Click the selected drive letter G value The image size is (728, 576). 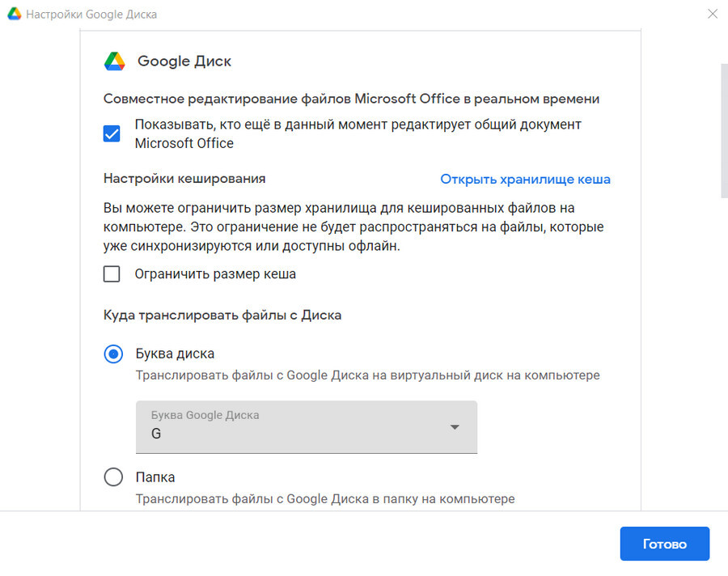156,434
